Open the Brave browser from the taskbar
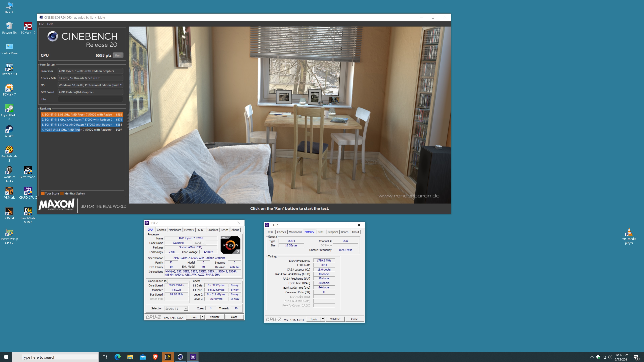 click(x=155, y=357)
